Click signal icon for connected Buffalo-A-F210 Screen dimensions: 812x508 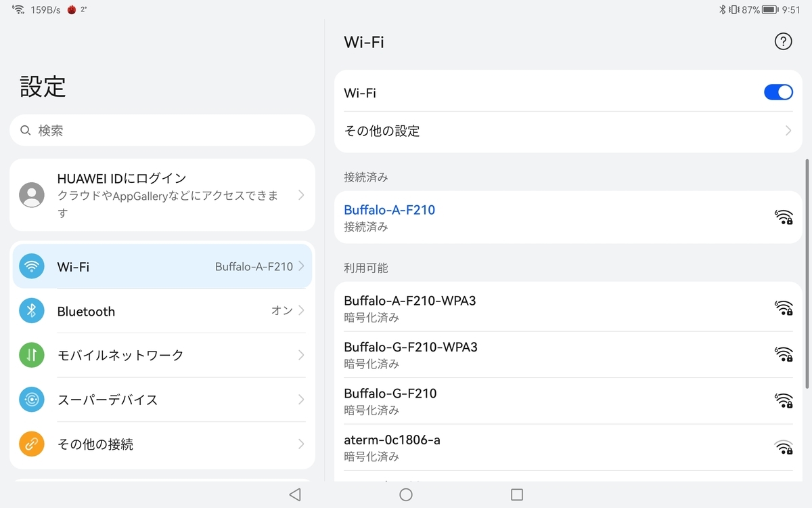point(784,217)
